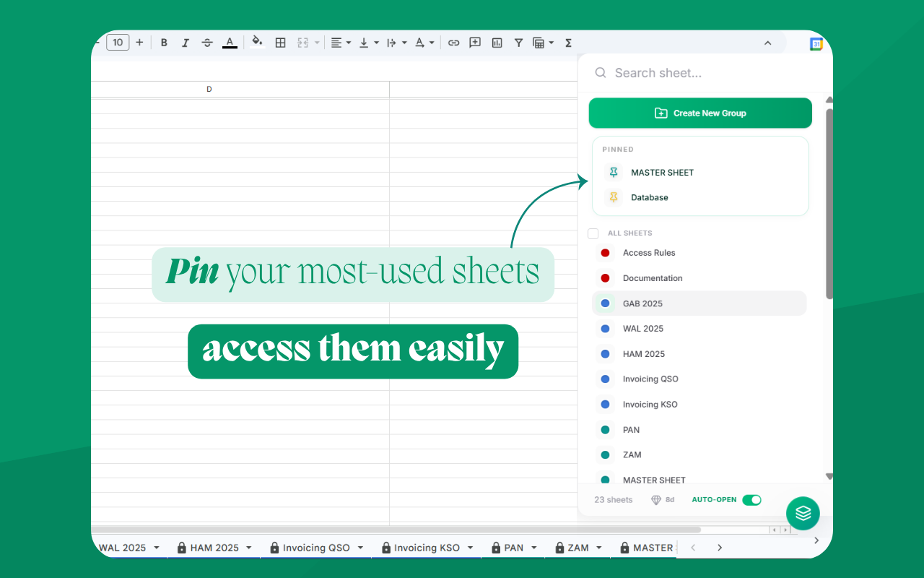Toggle bold formatting in the toolbar
Image resolution: width=924 pixels, height=578 pixels.
point(164,42)
